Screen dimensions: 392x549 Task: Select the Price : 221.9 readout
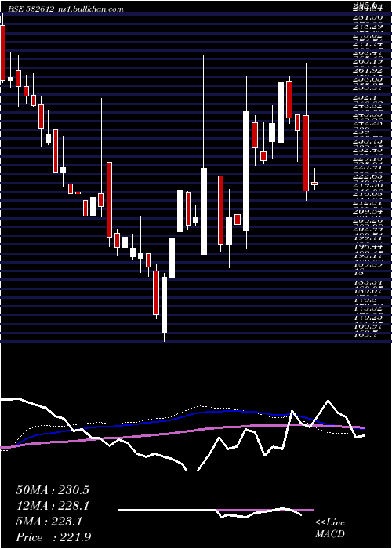point(54,537)
